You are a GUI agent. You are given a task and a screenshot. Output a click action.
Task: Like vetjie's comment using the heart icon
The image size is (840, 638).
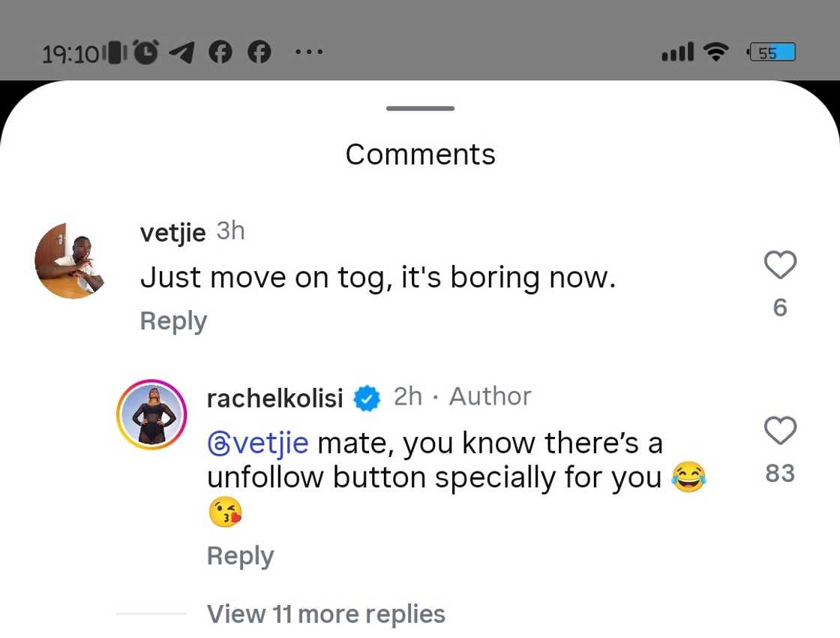tap(780, 265)
